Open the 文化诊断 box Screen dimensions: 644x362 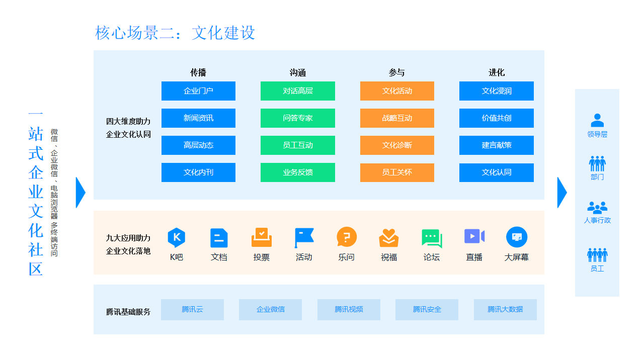coord(397,145)
